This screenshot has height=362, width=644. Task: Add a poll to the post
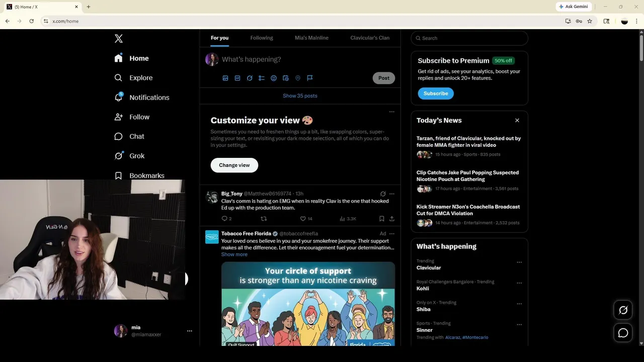[x=262, y=78]
